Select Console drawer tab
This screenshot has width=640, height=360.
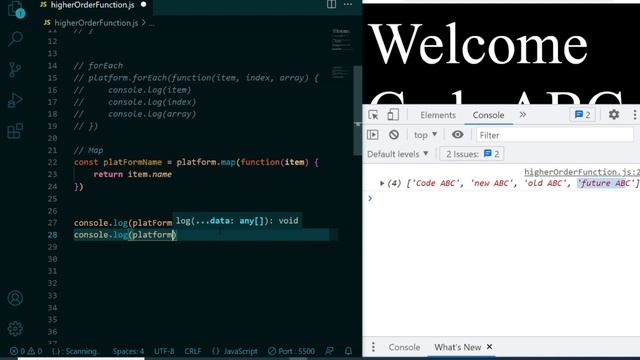tap(404, 347)
